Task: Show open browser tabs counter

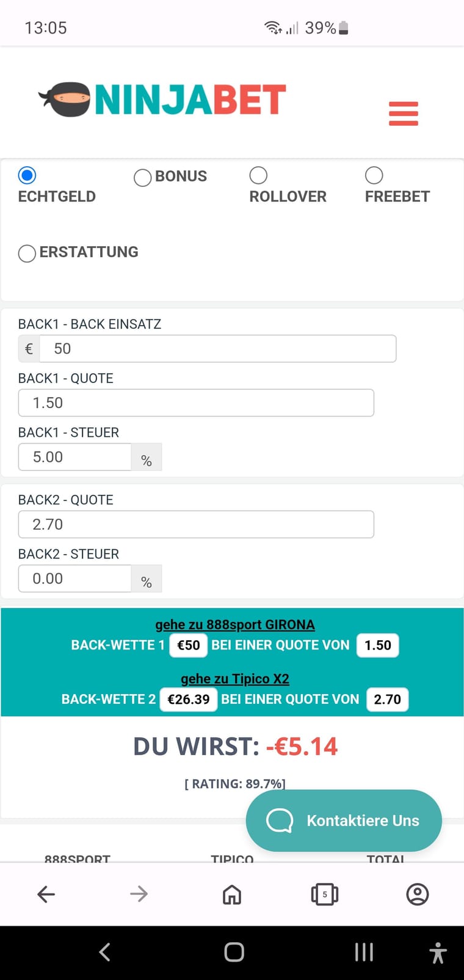Action: [x=325, y=894]
